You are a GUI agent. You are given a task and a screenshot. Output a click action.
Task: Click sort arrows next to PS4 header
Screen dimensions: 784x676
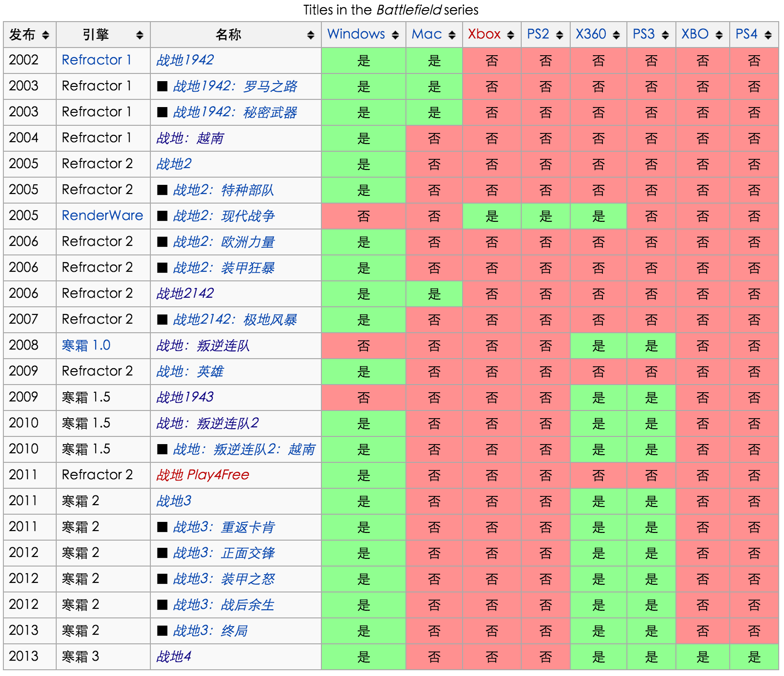(768, 35)
